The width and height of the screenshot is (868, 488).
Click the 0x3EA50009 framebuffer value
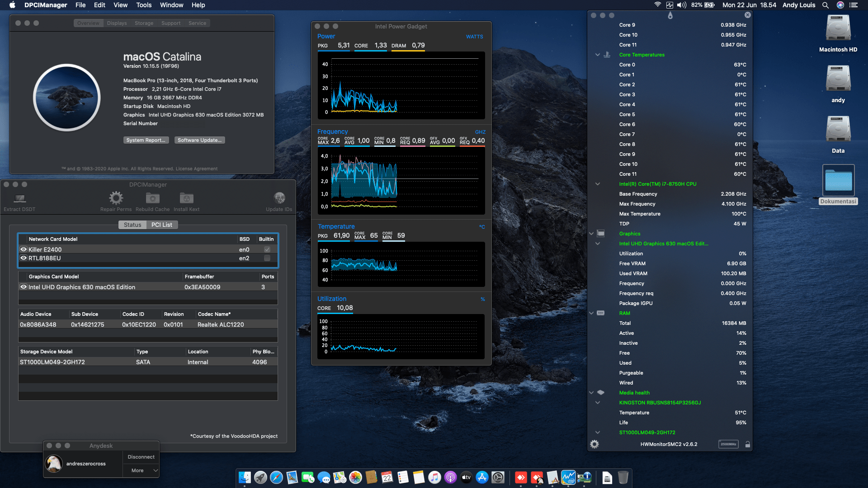point(202,287)
